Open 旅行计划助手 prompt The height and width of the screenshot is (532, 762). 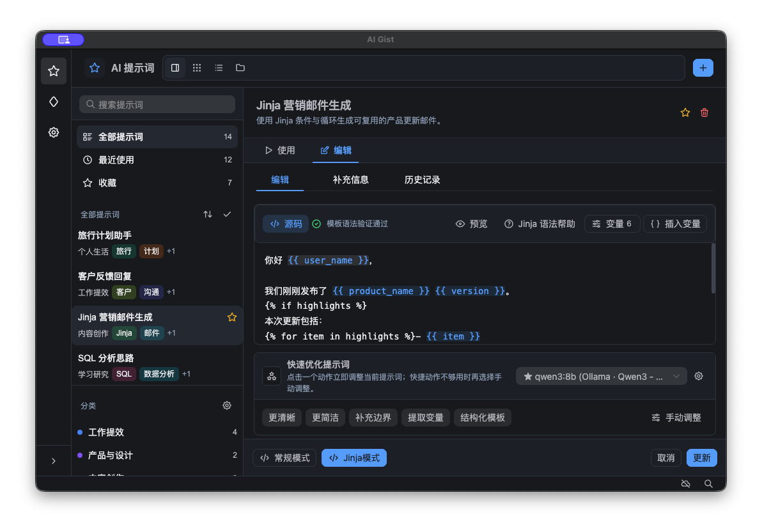coord(157,243)
